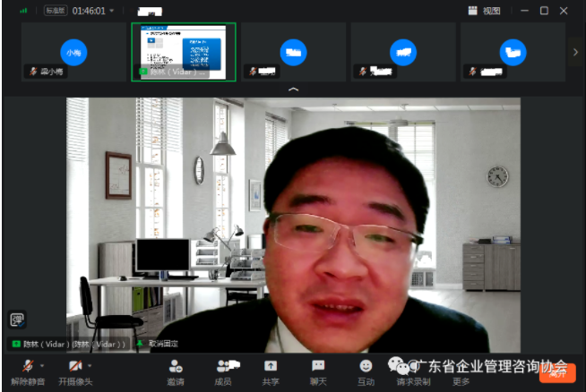Open camera options arrow beside 开摄像头

point(90,365)
